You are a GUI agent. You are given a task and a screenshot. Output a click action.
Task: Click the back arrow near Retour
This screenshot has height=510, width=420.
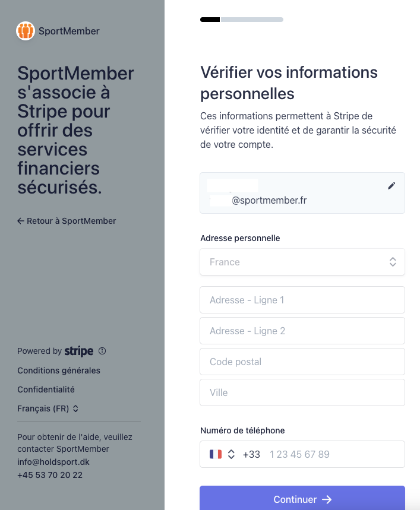pos(21,221)
